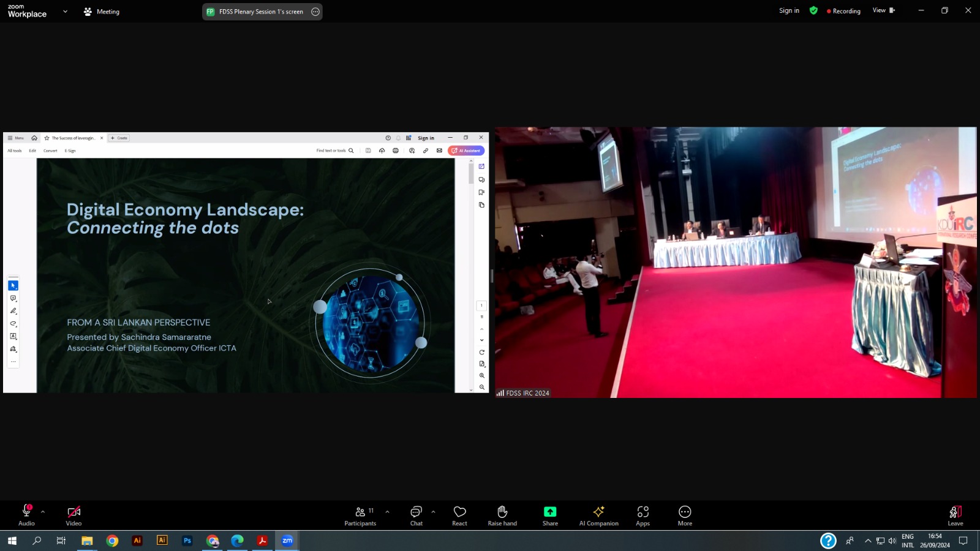Click the volume speaker icon in system tray
Image resolution: width=980 pixels, height=551 pixels.
coord(892,541)
